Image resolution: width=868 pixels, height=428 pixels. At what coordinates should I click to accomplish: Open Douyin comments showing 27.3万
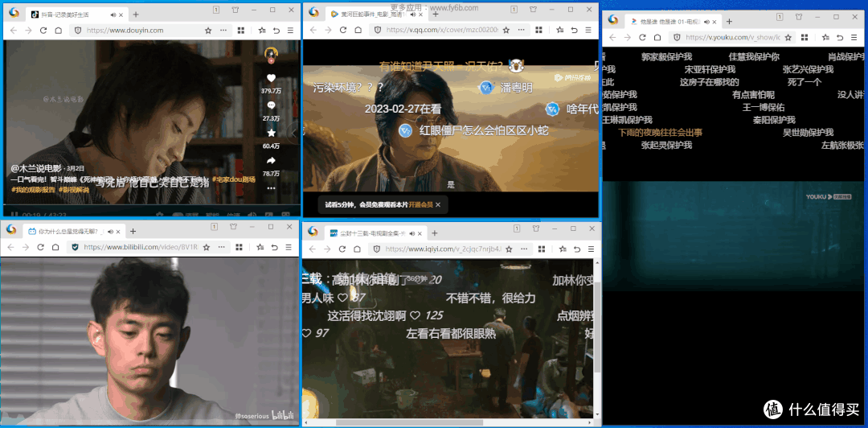pos(271,105)
